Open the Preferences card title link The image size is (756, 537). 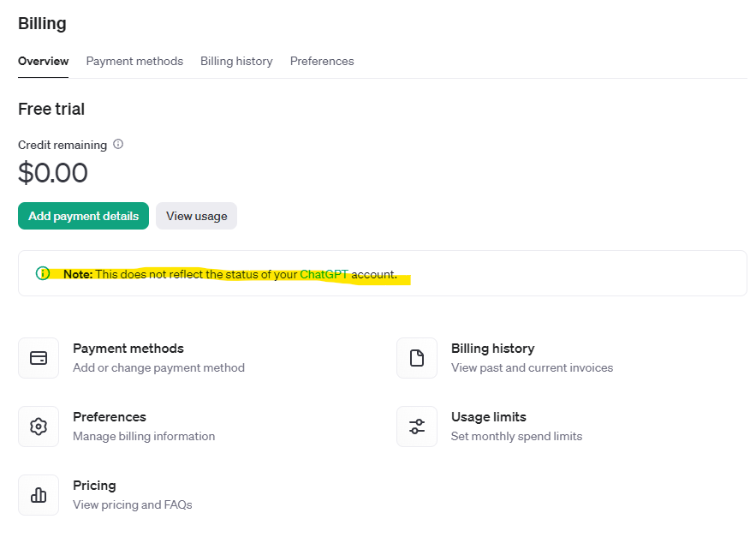(x=110, y=417)
